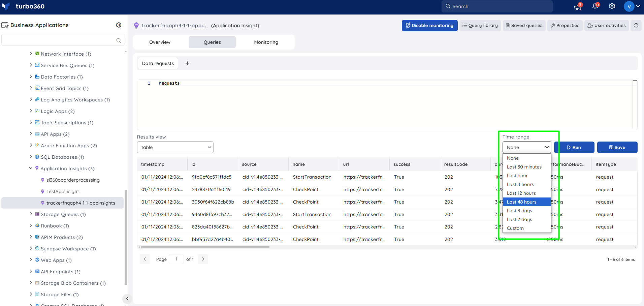Choose Last 7 days time range
The height and width of the screenshot is (306, 644).
click(527, 219)
